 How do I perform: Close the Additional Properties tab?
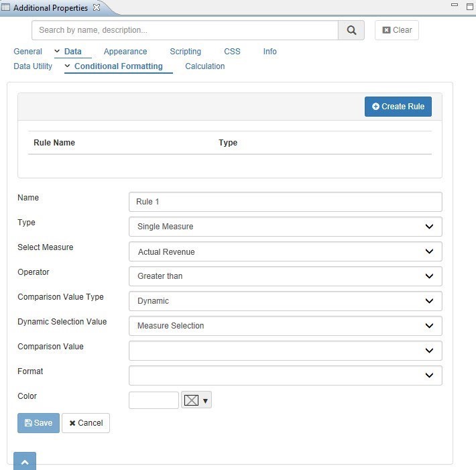pyautogui.click(x=96, y=7)
